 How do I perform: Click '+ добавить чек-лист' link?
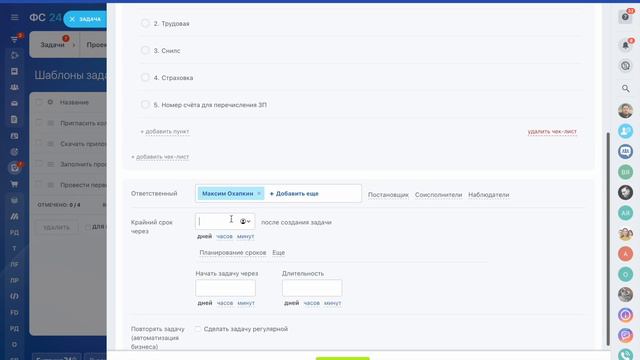[160, 157]
